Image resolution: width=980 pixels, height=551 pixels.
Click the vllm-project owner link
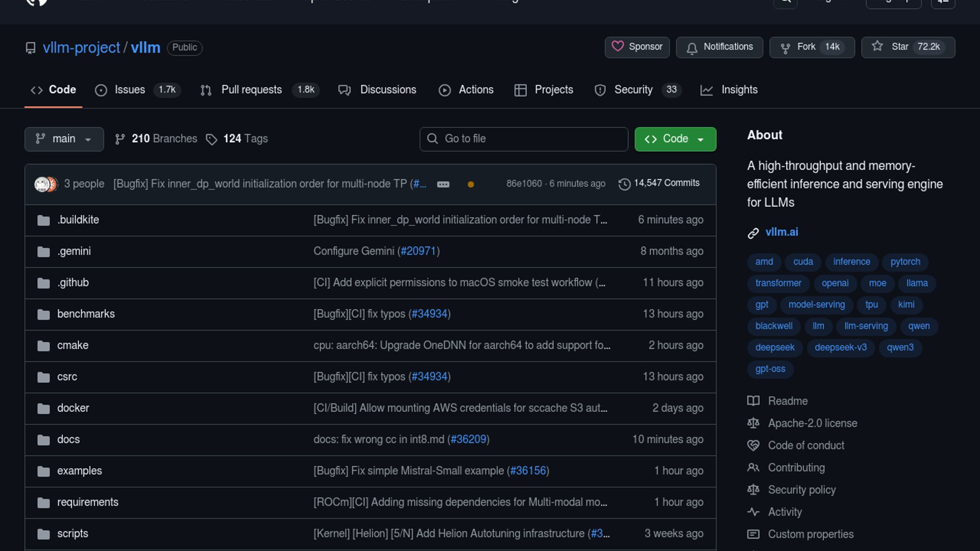81,47
